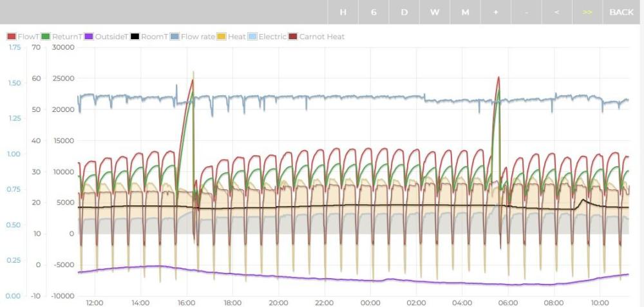Click the 12:00 time axis label
Viewport: 644px width, 307px height.
click(x=95, y=303)
